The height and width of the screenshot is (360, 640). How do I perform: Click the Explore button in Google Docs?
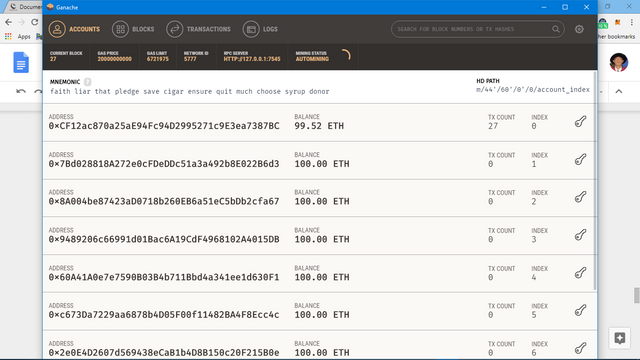tap(620, 338)
